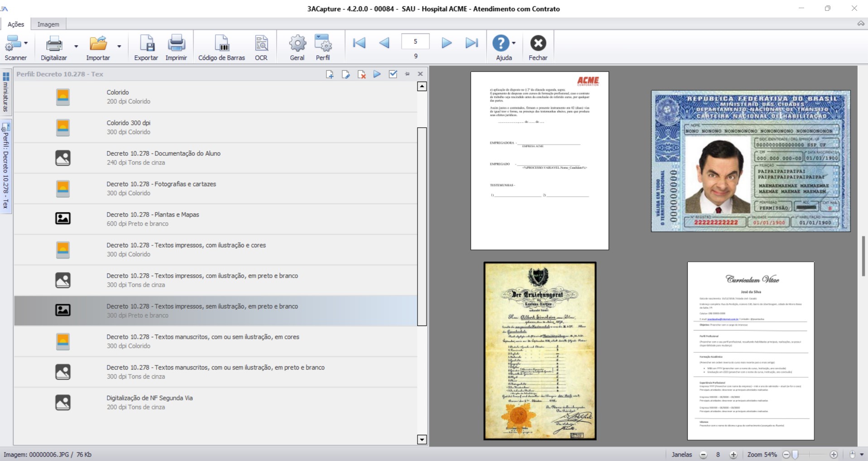Expand Importar dropdown arrow
This screenshot has height=461, width=868.
click(x=119, y=46)
